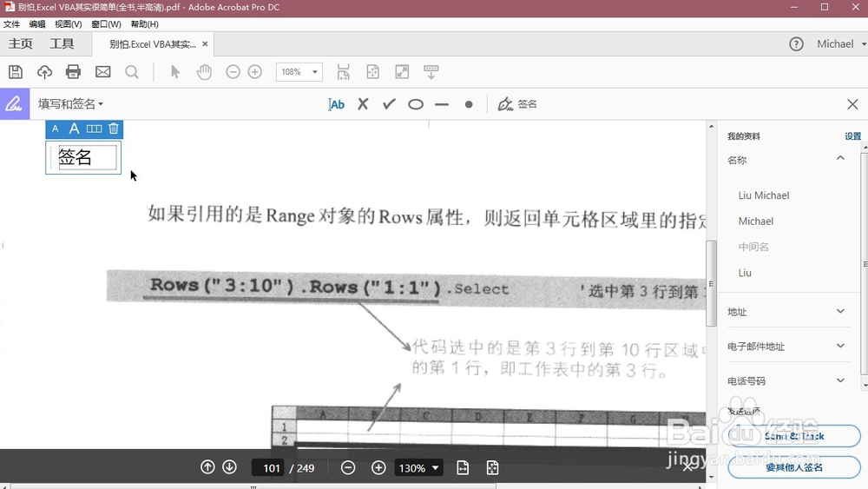Viewport: 868px width, 489px height.
Task: Select the Add Text (Ab) tool
Action: (x=336, y=104)
